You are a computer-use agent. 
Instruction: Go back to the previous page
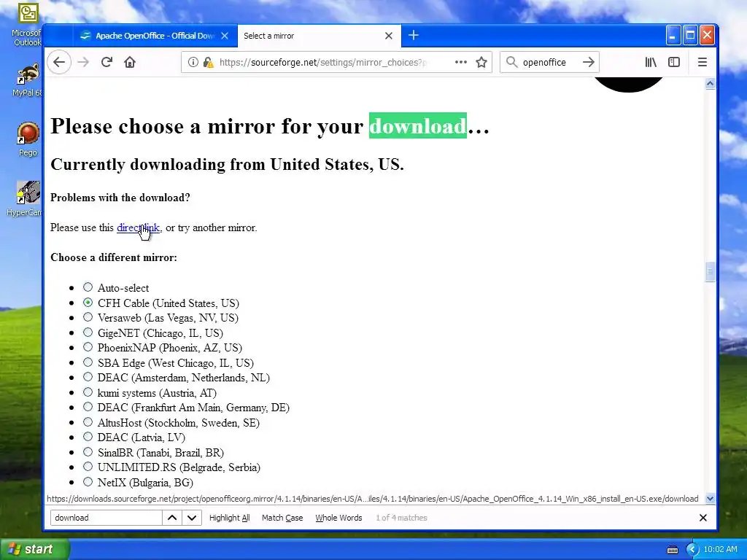point(59,62)
